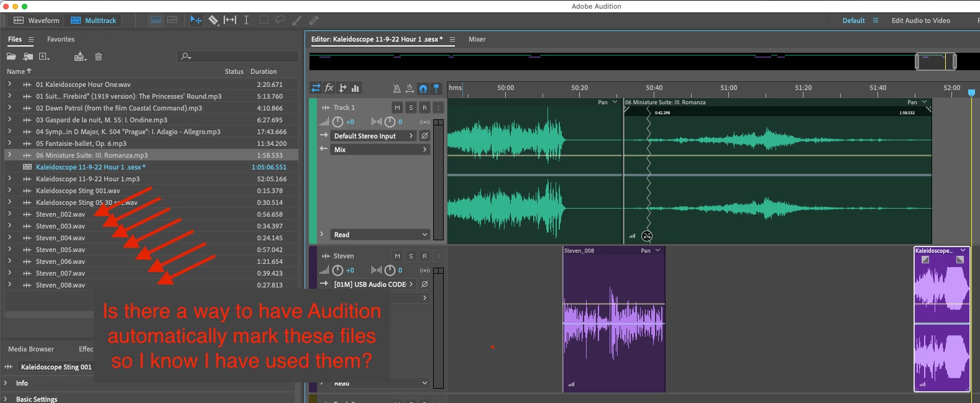
Task: Click the trash icon to close selected files
Action: (x=98, y=57)
